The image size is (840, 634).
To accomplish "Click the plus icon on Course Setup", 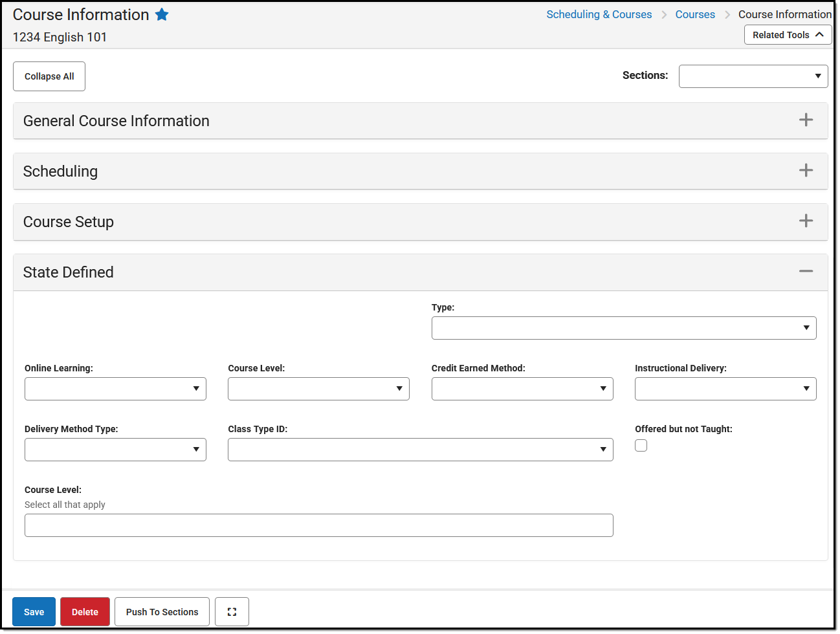I will [x=806, y=221].
